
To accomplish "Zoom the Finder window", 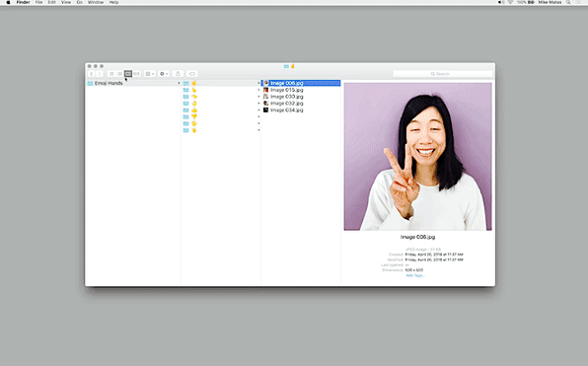I will [102, 66].
